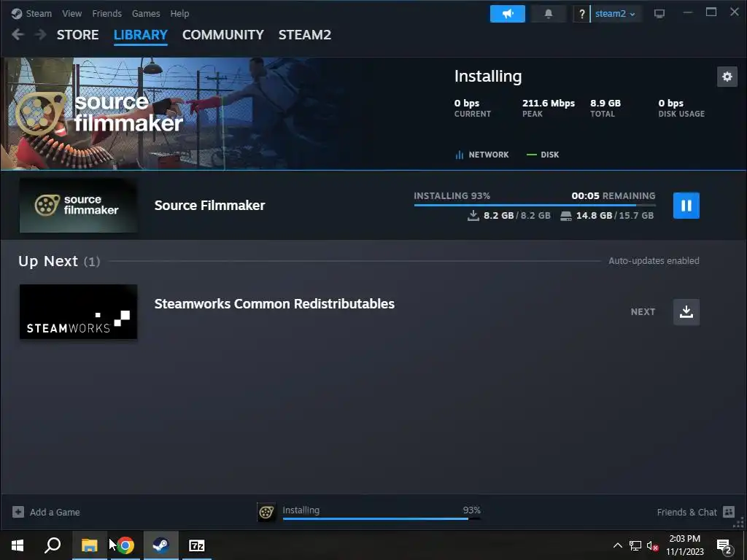The width and height of the screenshot is (747, 560).
Task: Select the LIBRARY tab
Action: coord(141,35)
